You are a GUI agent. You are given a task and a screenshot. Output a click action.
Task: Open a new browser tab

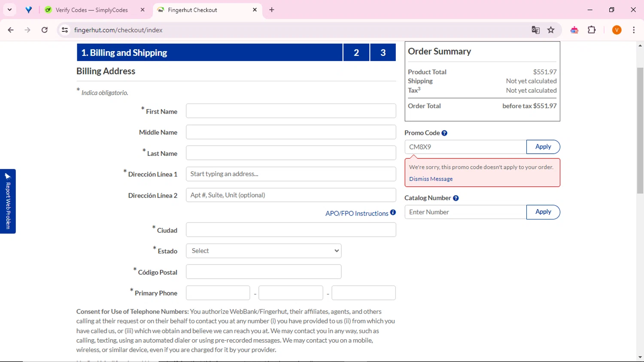click(272, 9)
